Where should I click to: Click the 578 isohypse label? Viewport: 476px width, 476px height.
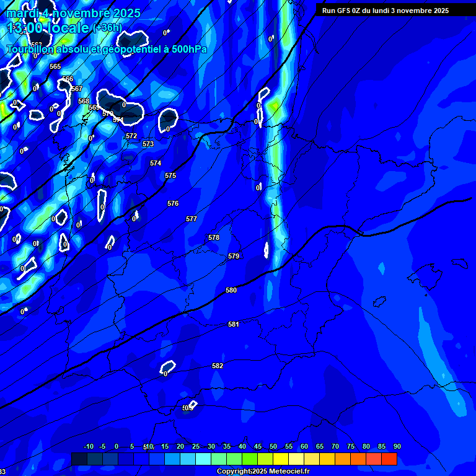coord(214,237)
